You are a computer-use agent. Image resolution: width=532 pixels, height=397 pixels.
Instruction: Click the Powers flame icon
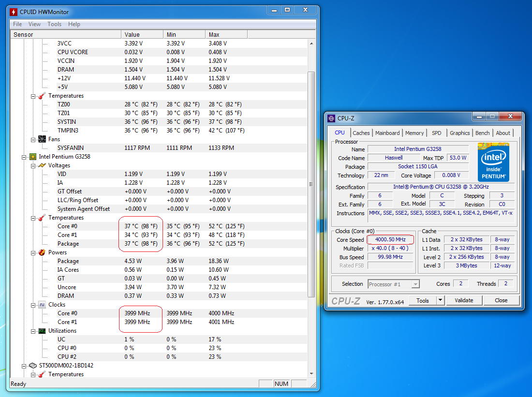[42, 252]
